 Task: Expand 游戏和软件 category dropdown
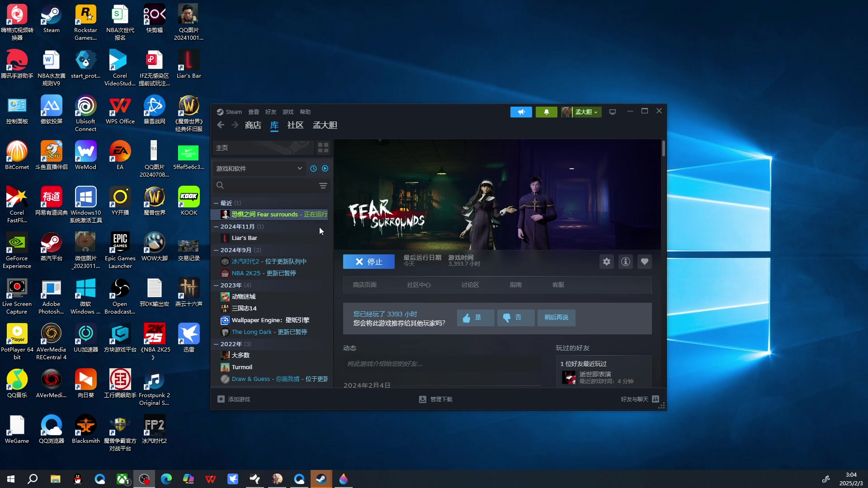coord(259,169)
